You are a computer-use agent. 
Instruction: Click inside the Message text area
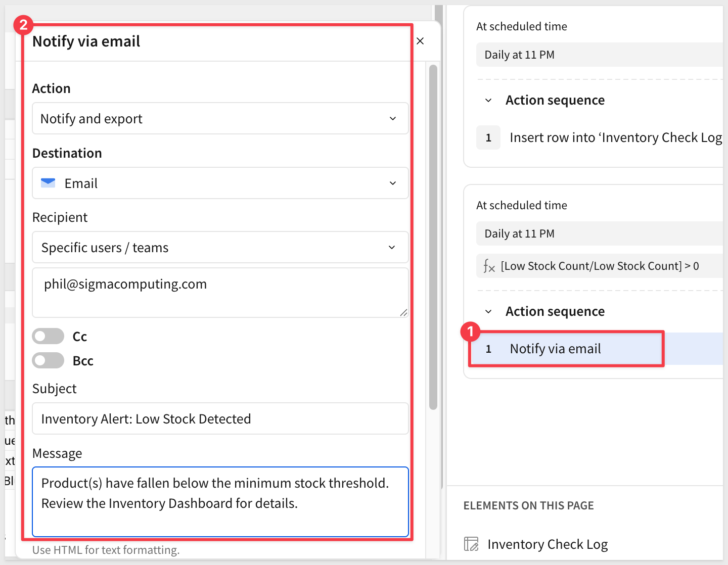(220, 501)
